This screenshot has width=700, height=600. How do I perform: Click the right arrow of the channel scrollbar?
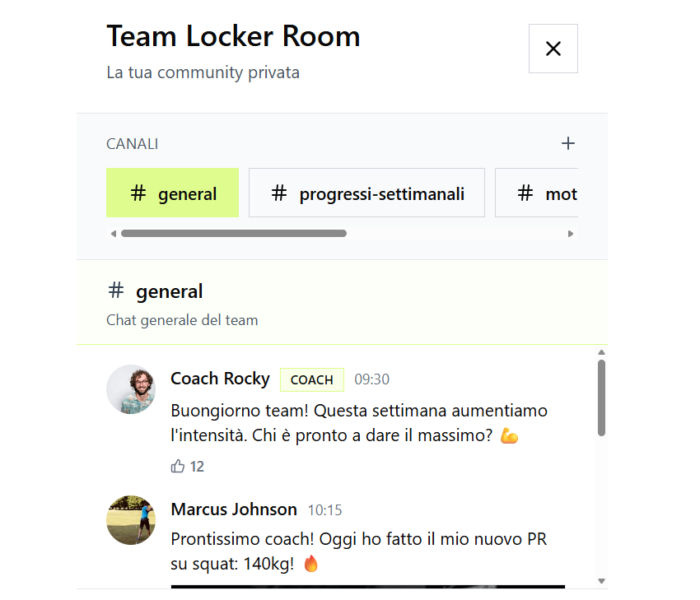coord(571,233)
